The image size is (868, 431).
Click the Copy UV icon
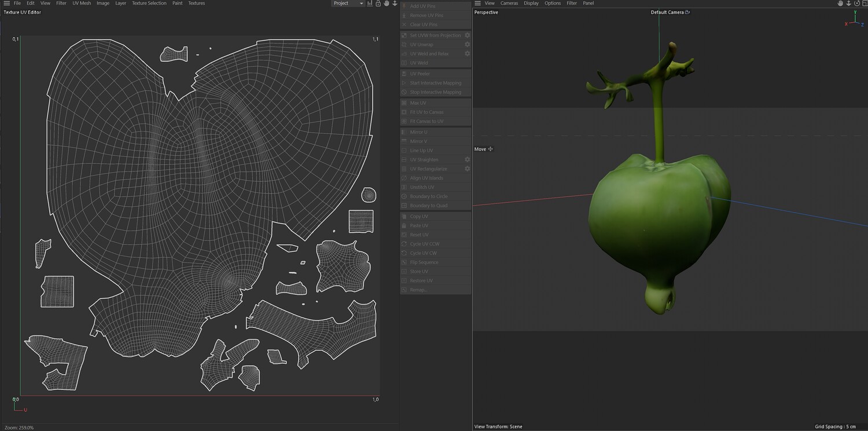click(404, 217)
